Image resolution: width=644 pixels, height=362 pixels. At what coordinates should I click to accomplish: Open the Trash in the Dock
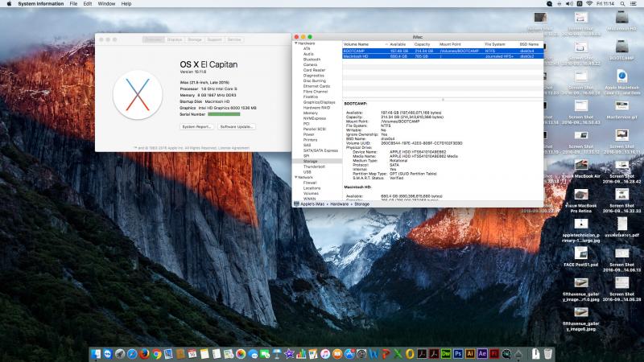[x=548, y=354]
